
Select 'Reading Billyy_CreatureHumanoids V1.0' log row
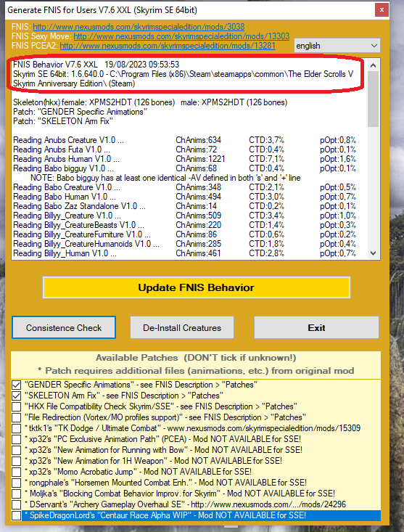click(x=185, y=244)
